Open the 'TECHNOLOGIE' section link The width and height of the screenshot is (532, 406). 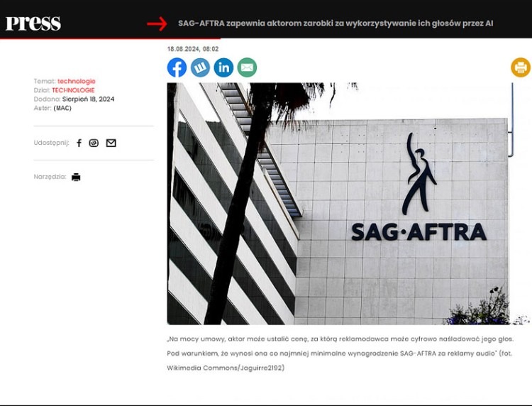(x=73, y=90)
